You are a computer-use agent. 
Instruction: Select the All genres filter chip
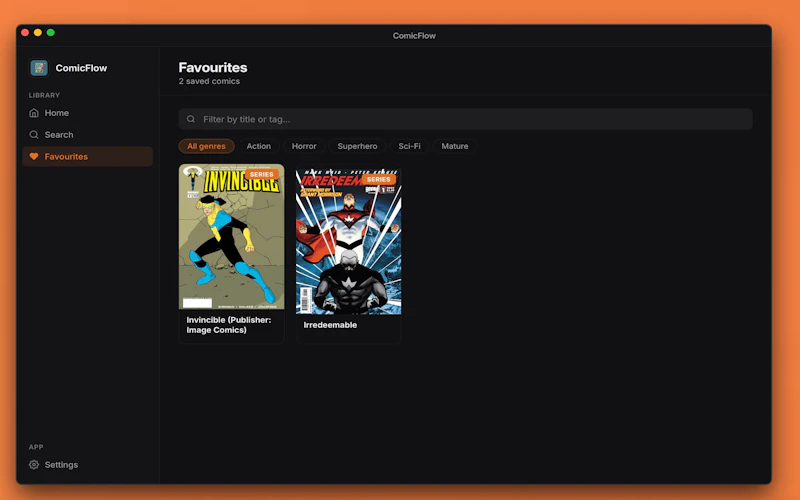206,146
